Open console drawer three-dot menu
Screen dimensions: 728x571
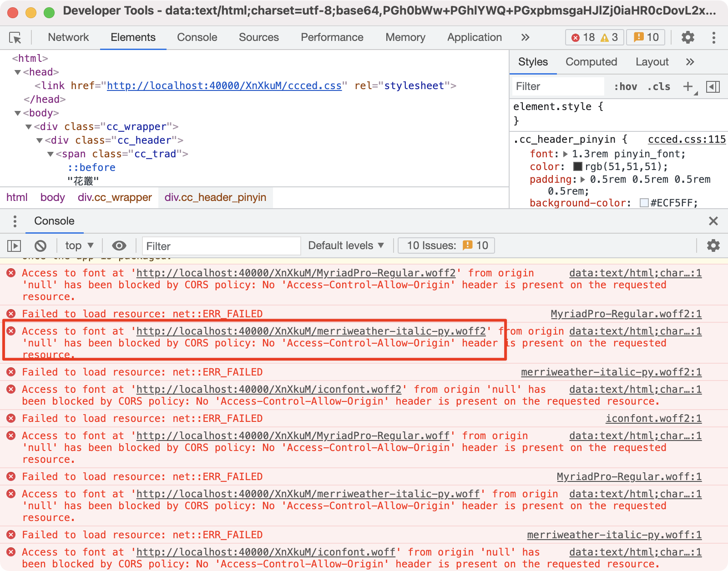[15, 221]
